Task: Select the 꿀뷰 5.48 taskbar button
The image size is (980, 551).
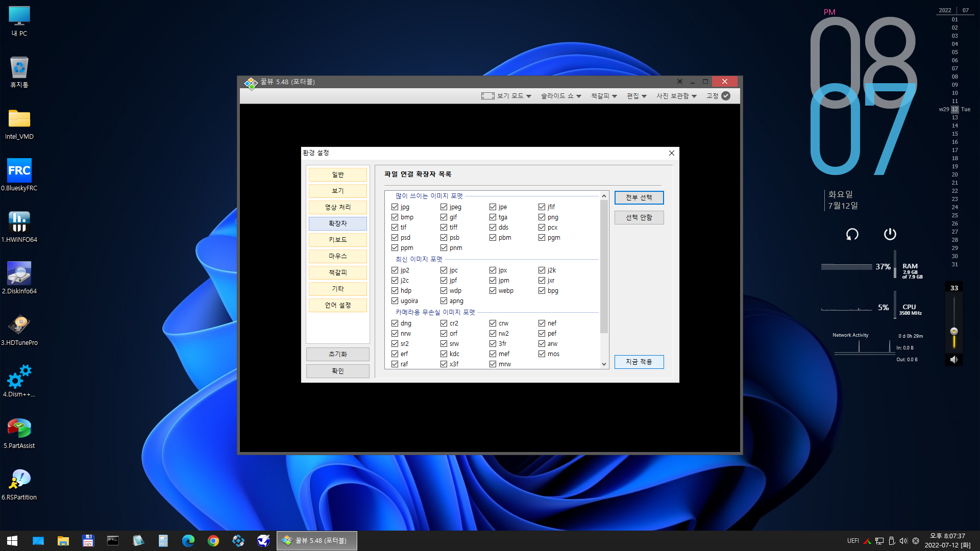Action: click(x=316, y=541)
